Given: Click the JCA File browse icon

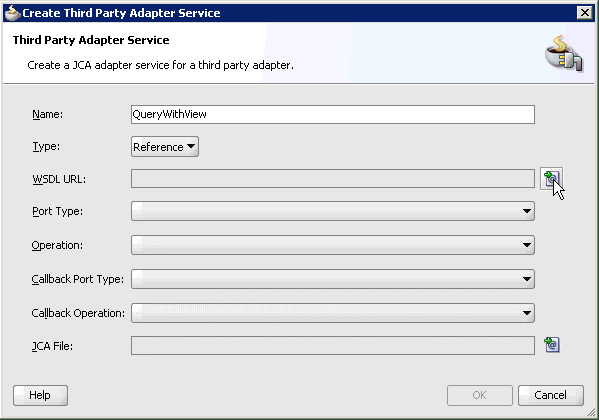Looking at the screenshot, I should (x=552, y=345).
